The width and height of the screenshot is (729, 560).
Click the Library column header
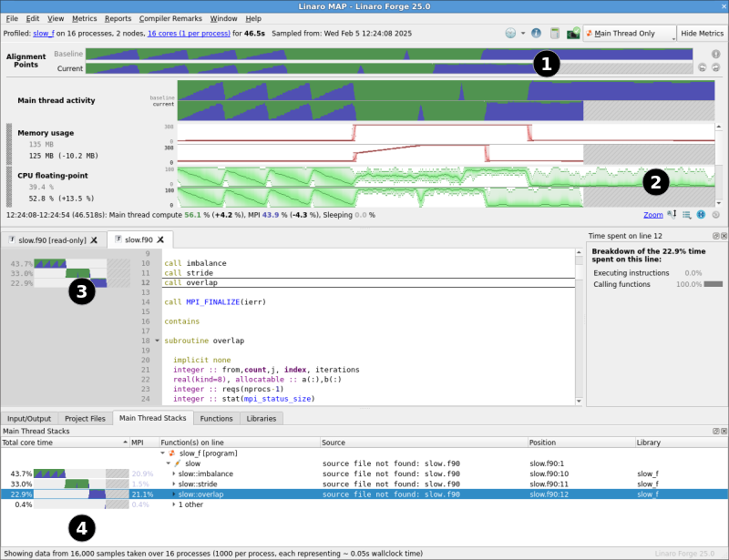(x=682, y=443)
